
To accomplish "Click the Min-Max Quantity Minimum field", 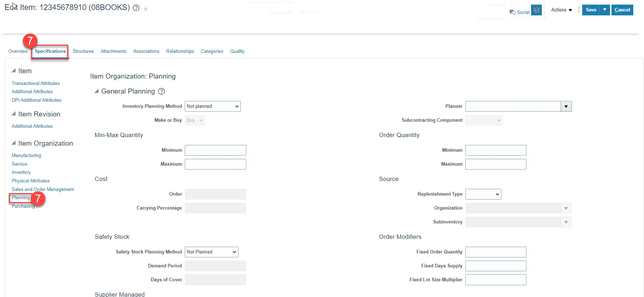I will 216,150.
